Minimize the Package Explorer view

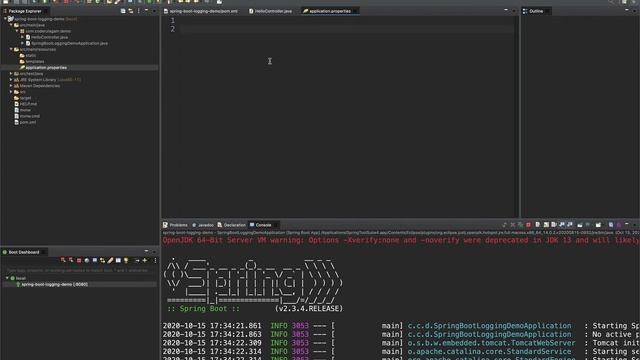(x=147, y=11)
